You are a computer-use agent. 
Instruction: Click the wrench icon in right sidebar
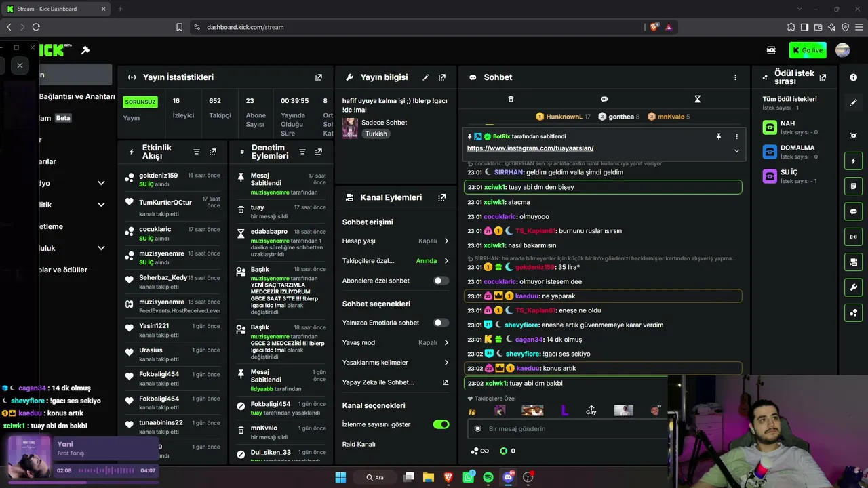pos(853,287)
